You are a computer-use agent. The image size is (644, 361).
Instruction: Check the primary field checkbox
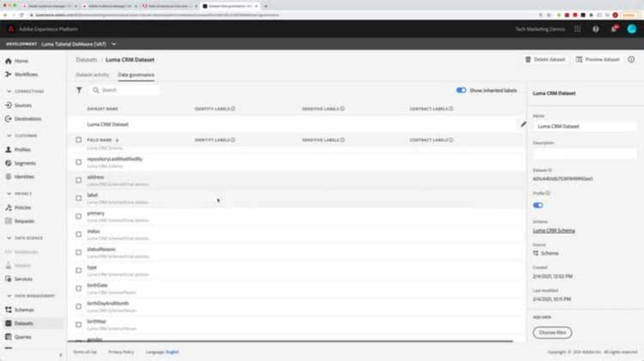tap(78, 216)
